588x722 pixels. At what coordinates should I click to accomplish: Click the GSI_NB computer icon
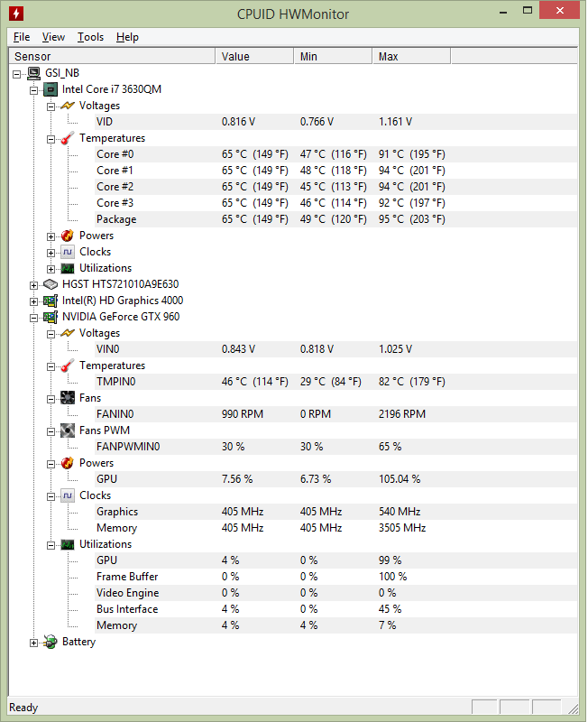coord(33,73)
